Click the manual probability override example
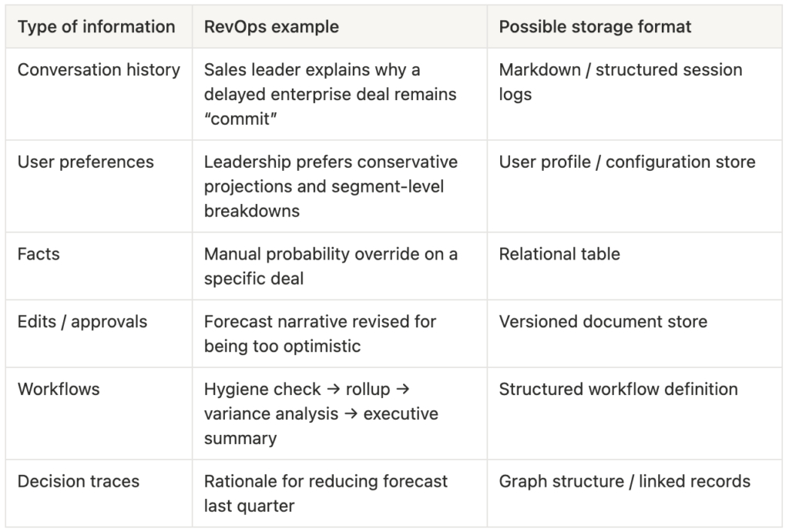 [x=331, y=266]
